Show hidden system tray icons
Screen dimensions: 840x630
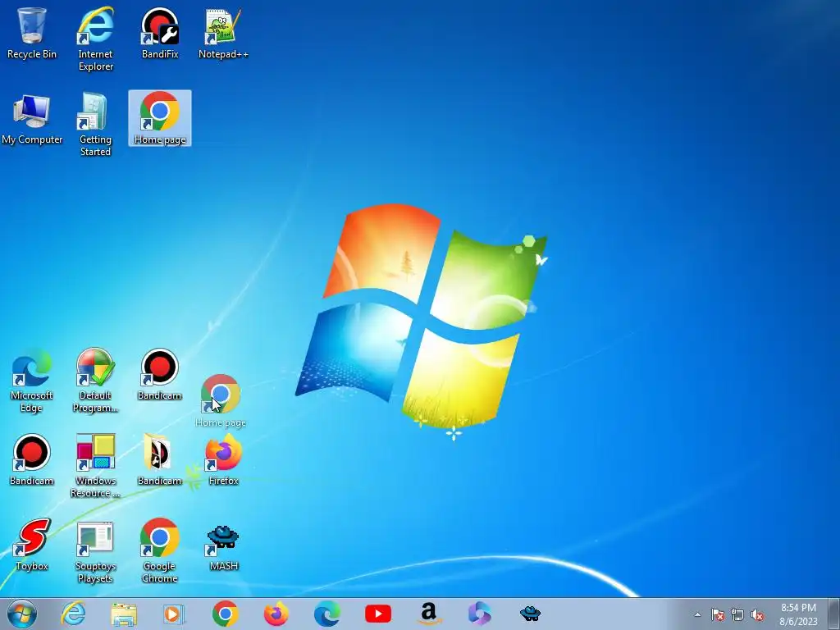coord(697,614)
